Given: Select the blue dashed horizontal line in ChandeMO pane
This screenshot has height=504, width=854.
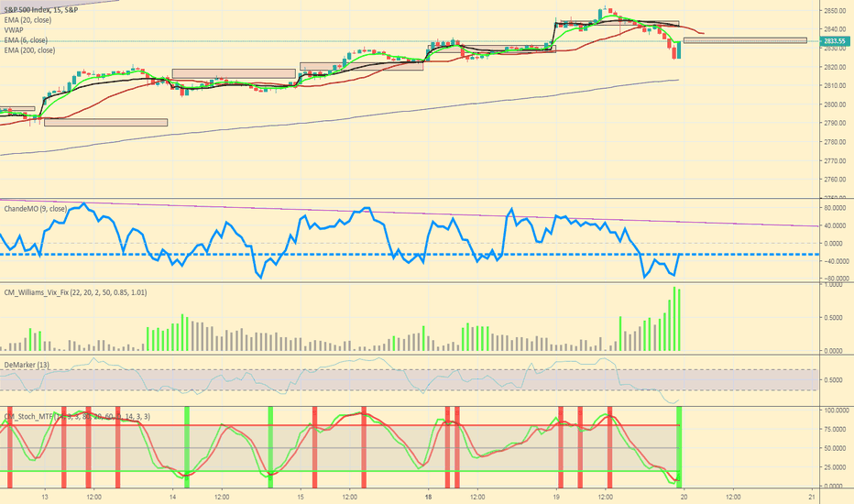Looking at the screenshot, I should click(409, 255).
